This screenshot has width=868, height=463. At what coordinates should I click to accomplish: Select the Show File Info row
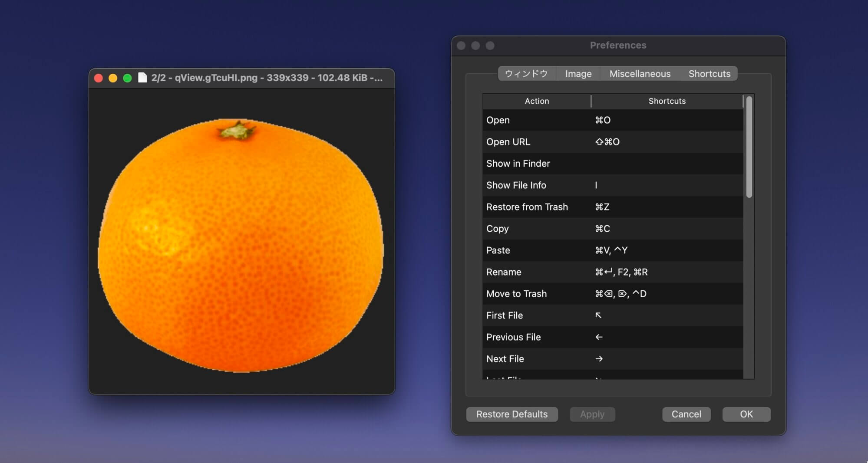(x=613, y=185)
